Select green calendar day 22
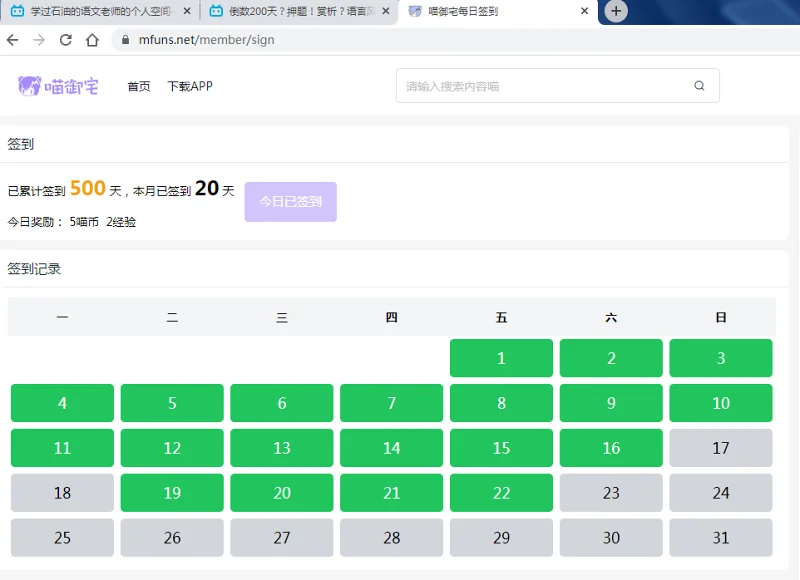The height and width of the screenshot is (580, 800). 501,493
